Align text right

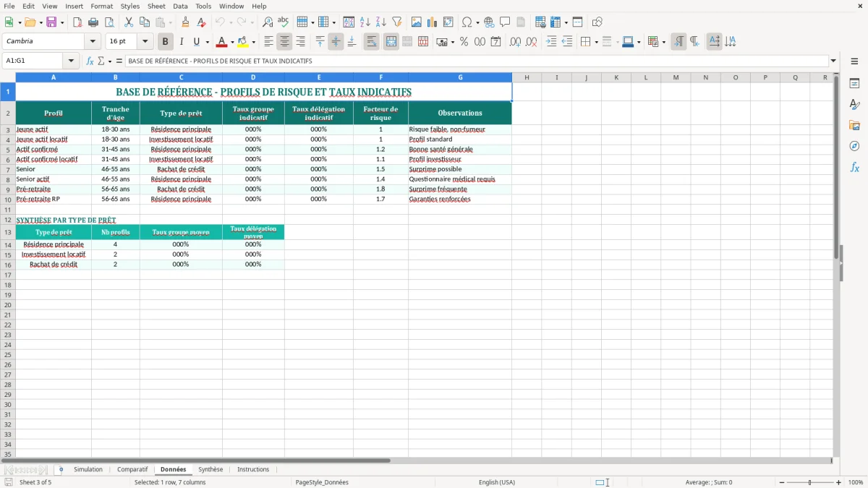[301, 42]
